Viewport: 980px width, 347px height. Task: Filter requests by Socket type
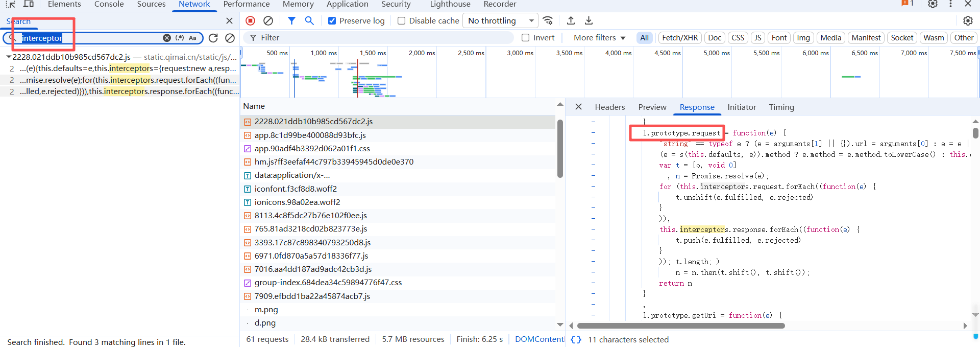tap(902, 38)
